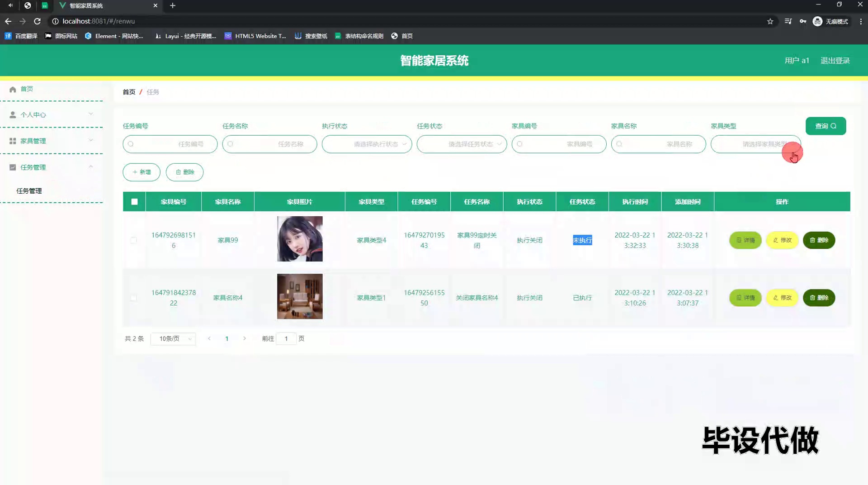Open the Layui bookmark
Image resolution: width=868 pixels, height=485 pixels.
point(185,36)
